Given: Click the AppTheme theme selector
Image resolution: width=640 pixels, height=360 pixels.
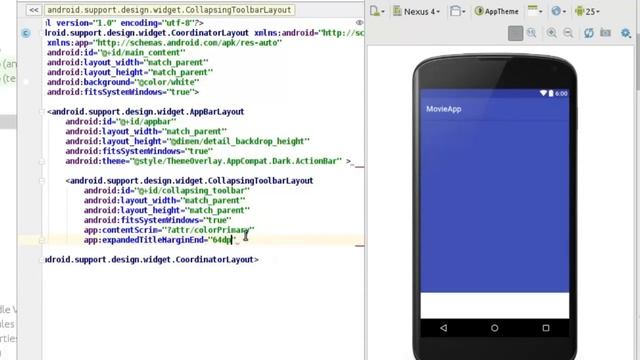Looking at the screenshot, I should point(497,11).
